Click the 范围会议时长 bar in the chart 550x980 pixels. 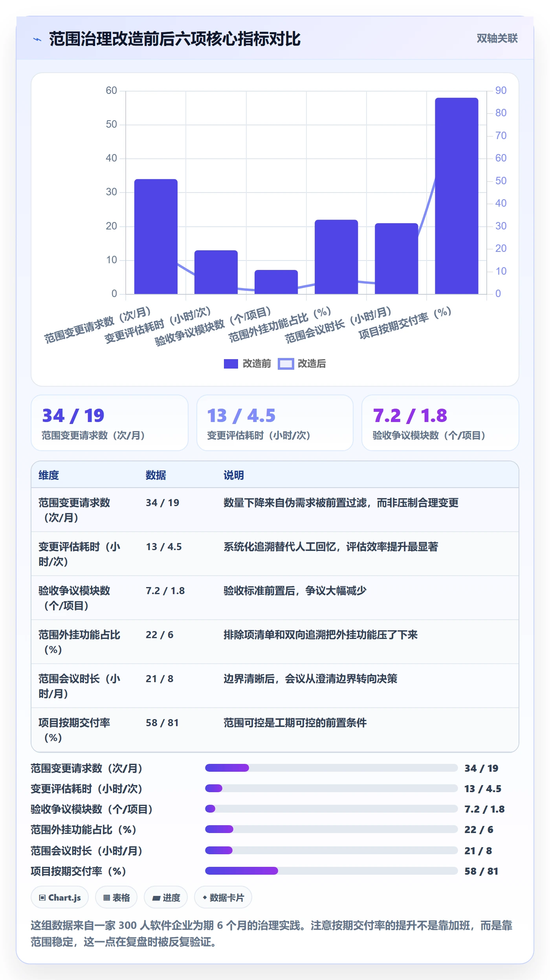(x=396, y=259)
